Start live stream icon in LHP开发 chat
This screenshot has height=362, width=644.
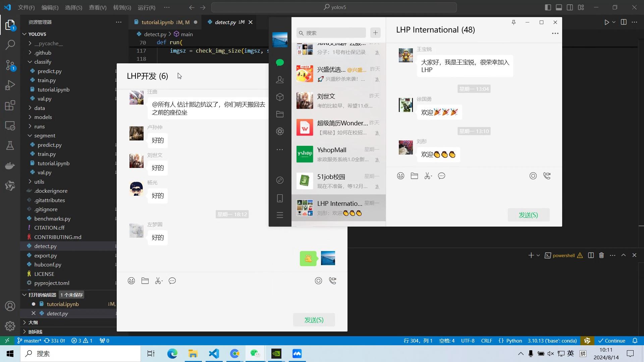[318, 281]
